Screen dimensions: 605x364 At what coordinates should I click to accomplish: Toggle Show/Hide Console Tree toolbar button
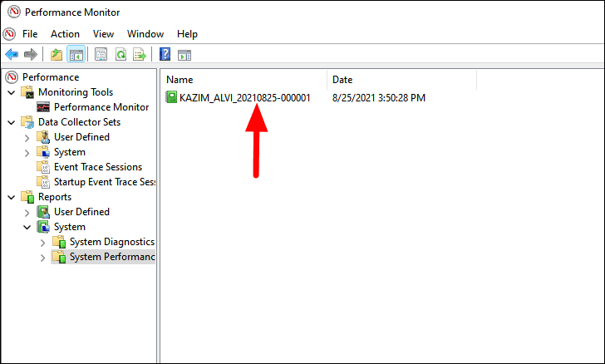coord(76,55)
